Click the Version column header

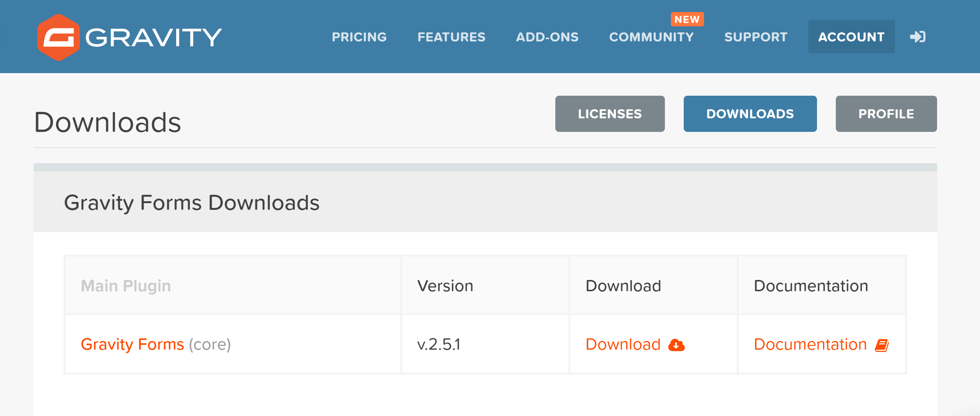tap(445, 286)
